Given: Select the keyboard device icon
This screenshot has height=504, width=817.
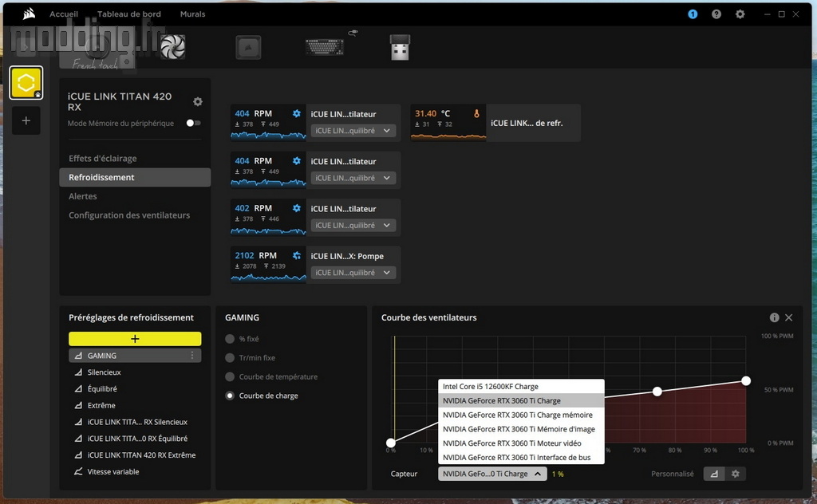Looking at the screenshot, I should pos(324,47).
